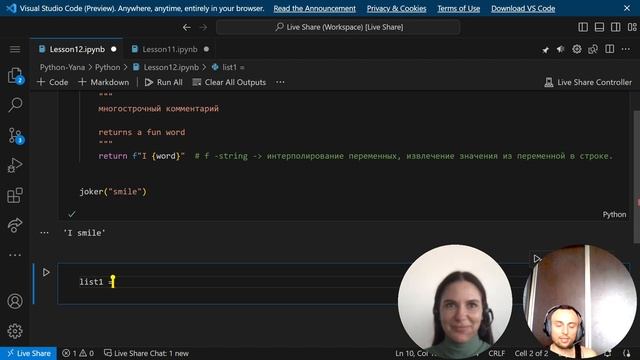
Task: Open the Search view
Action: click(15, 105)
